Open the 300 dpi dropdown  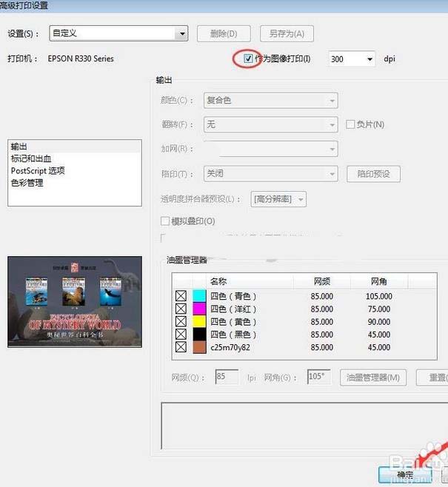pos(352,58)
